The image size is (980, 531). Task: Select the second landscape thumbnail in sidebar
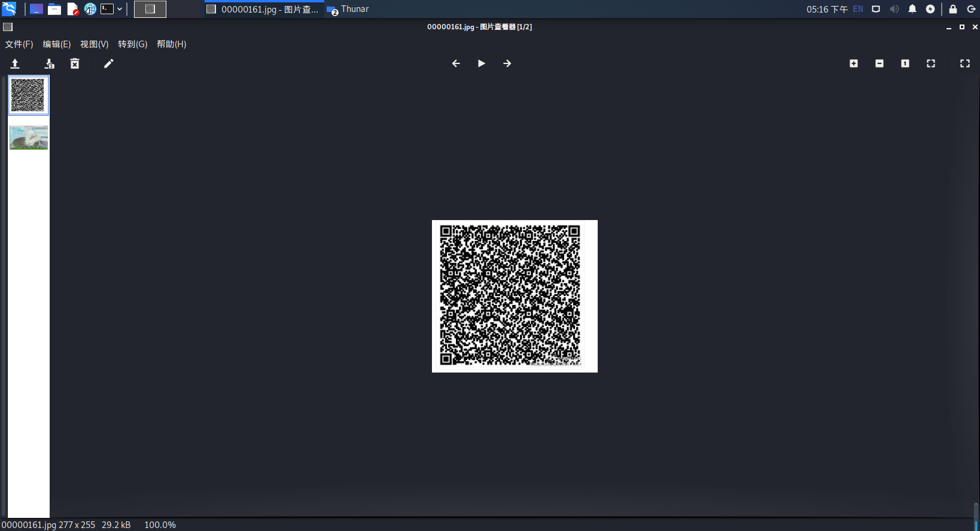tap(29, 138)
